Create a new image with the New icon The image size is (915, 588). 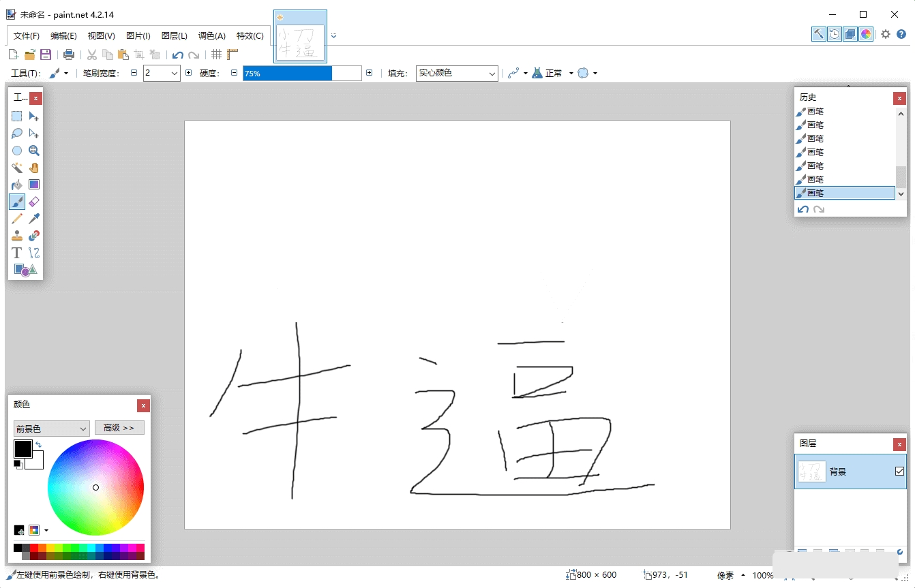[x=13, y=55]
